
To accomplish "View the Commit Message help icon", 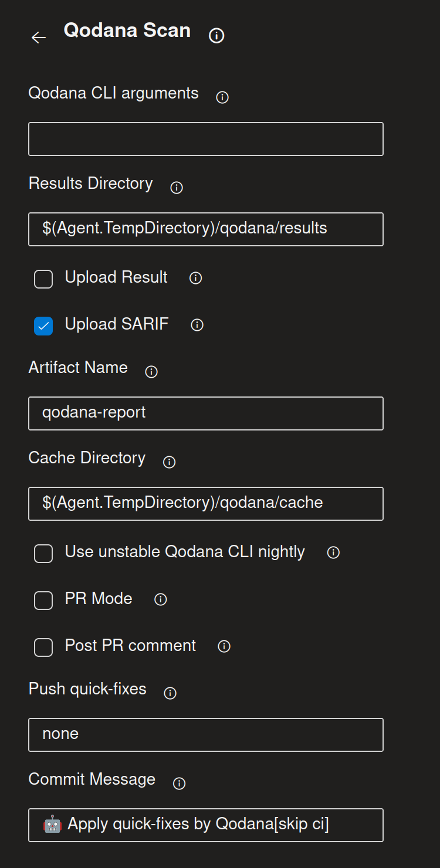I will [178, 784].
